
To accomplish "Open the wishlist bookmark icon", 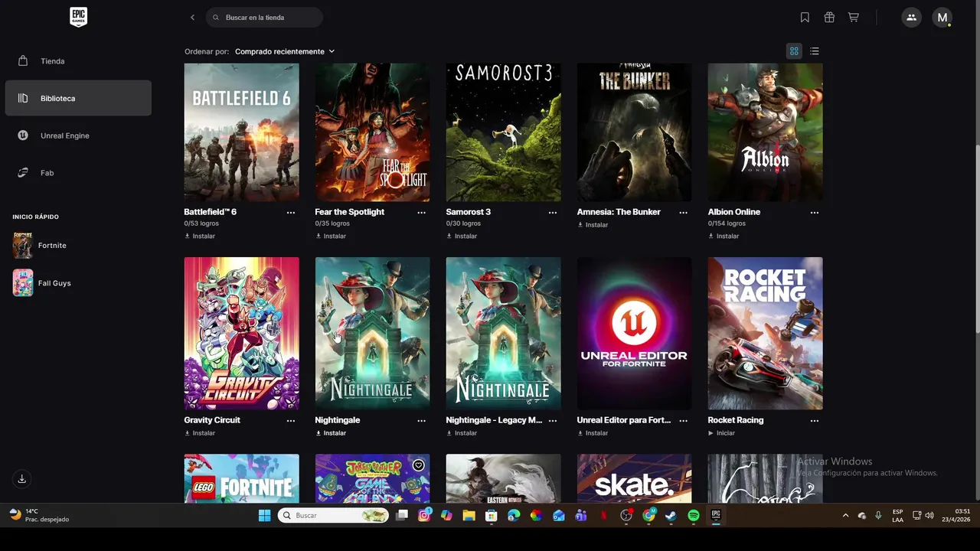I will [805, 17].
